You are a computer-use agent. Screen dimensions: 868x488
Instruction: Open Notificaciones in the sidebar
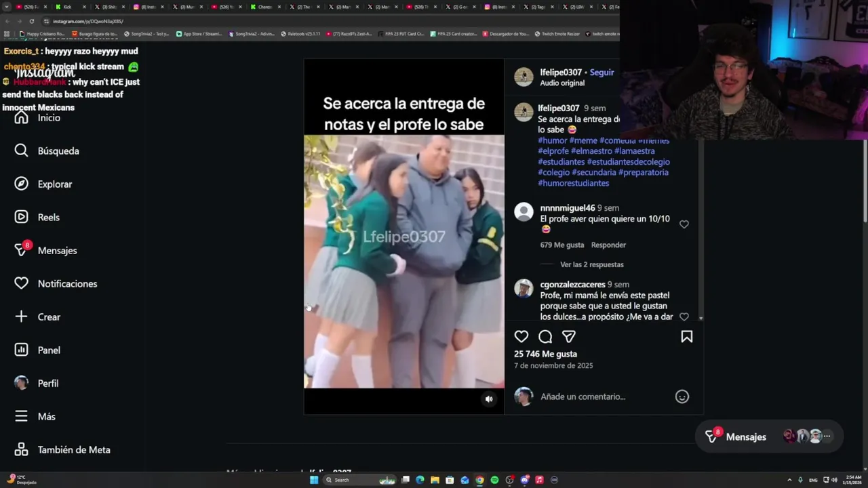[56, 283]
